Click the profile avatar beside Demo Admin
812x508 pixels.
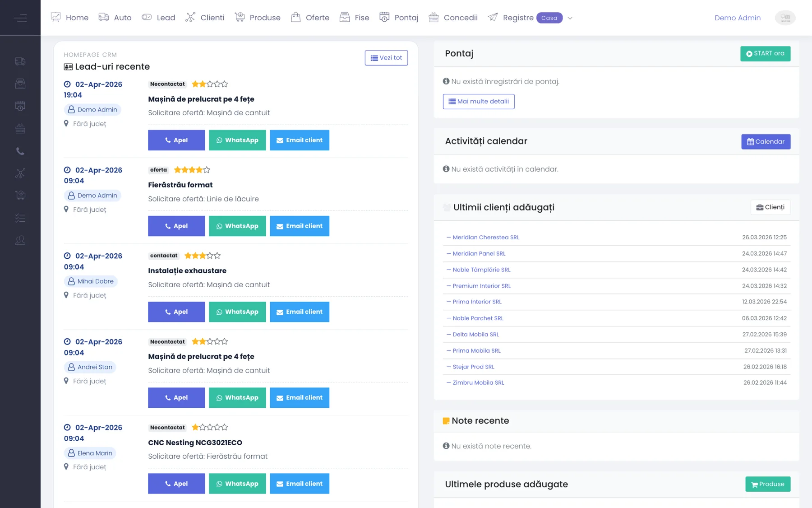pos(785,18)
